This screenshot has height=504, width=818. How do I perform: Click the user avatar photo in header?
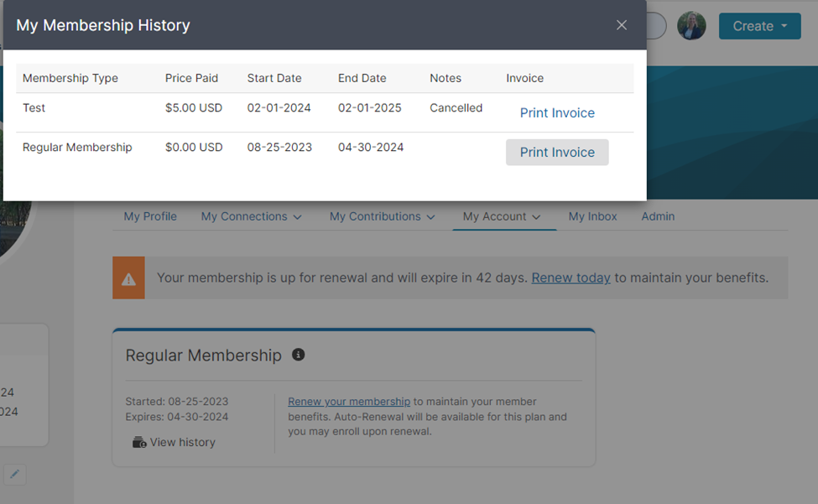(691, 26)
